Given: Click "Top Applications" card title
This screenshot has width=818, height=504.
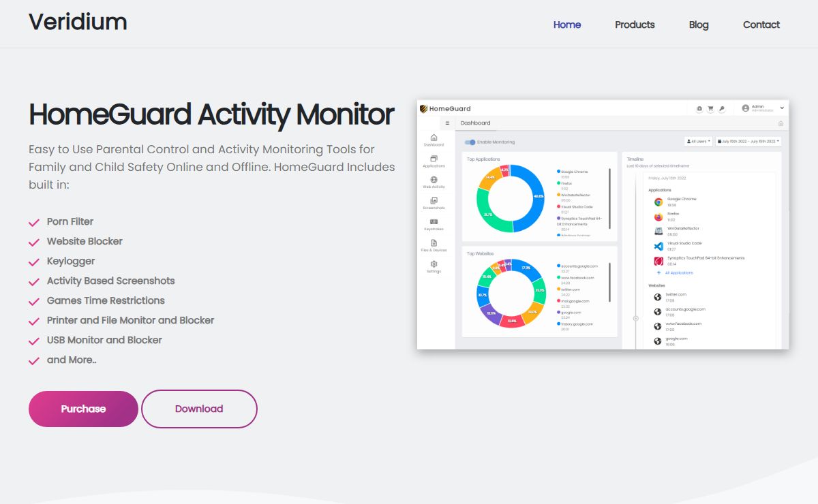Looking at the screenshot, I should (483, 159).
